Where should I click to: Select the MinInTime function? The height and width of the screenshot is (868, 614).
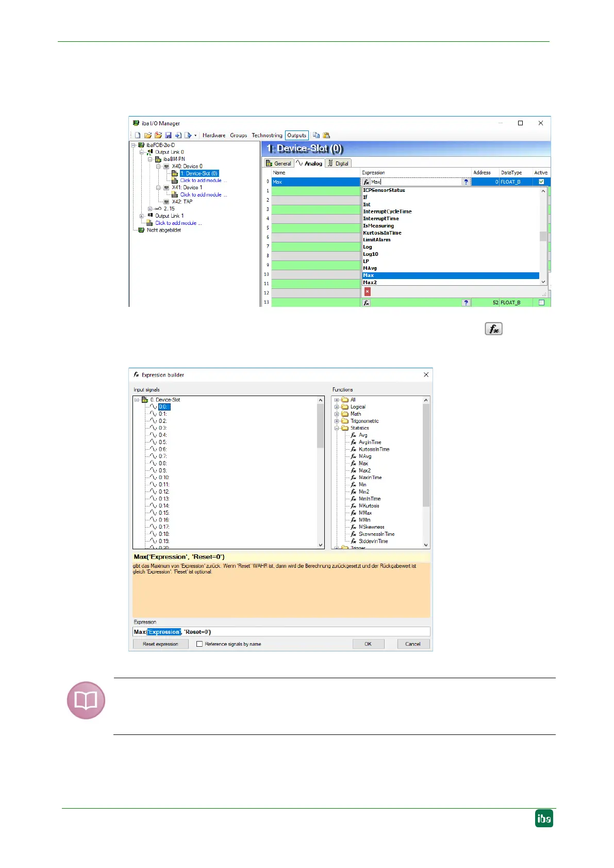[x=370, y=499]
